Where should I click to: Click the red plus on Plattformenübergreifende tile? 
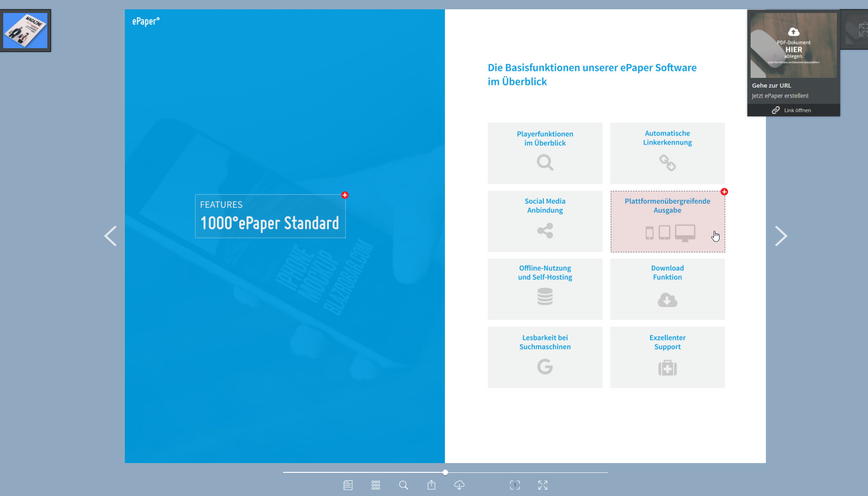(x=724, y=191)
